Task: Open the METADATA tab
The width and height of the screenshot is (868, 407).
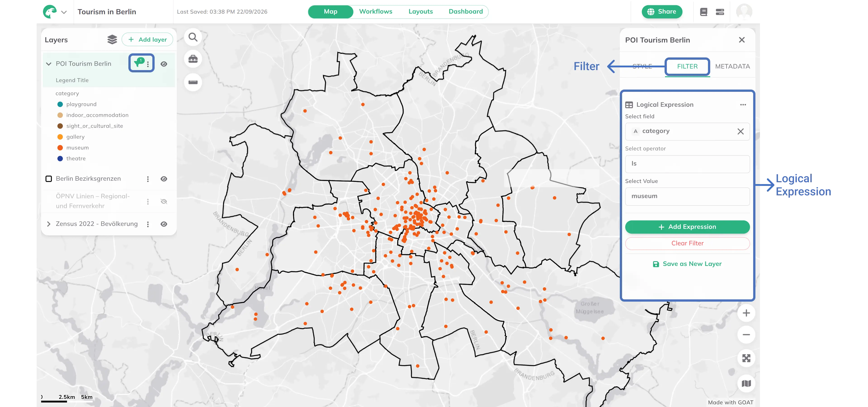Action: pyautogui.click(x=732, y=66)
